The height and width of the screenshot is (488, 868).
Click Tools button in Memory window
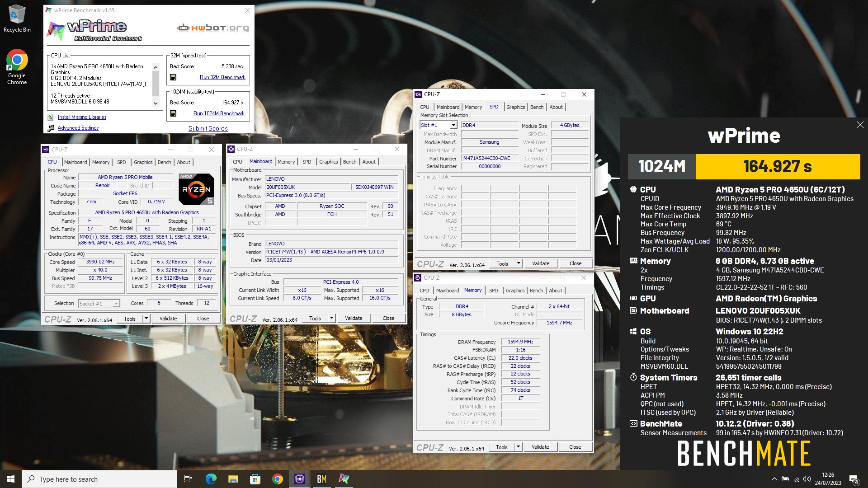pos(502,447)
